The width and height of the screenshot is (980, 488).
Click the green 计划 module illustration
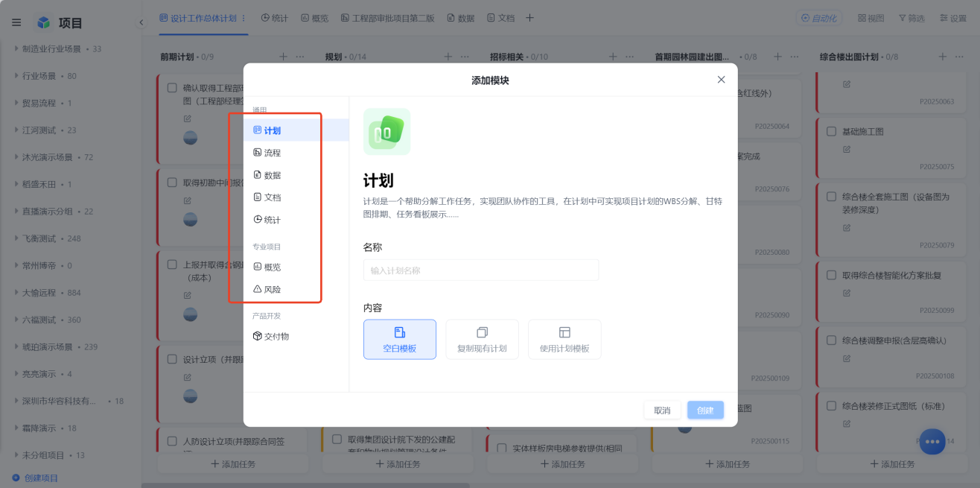pyautogui.click(x=386, y=132)
